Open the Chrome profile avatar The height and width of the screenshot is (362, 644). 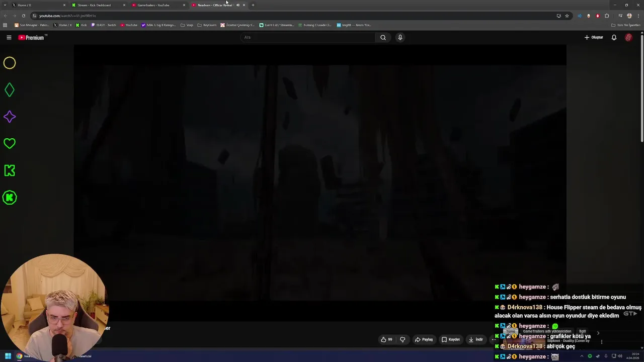(x=629, y=16)
